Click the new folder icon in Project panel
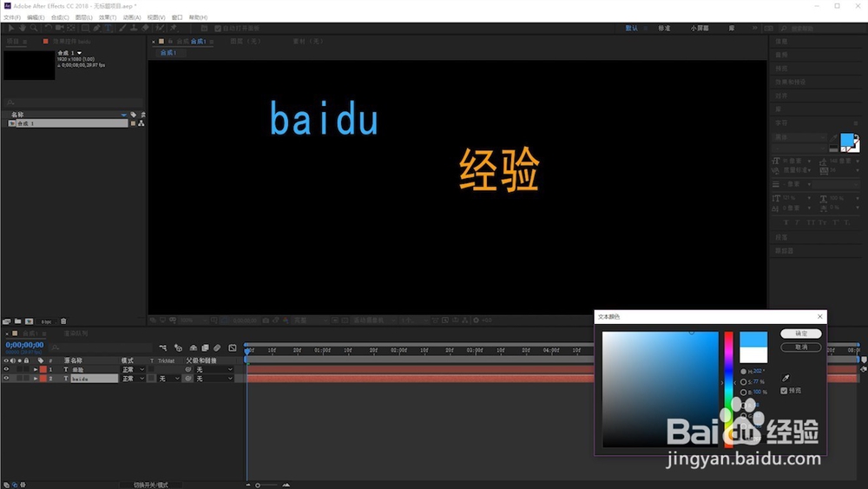 click(17, 320)
